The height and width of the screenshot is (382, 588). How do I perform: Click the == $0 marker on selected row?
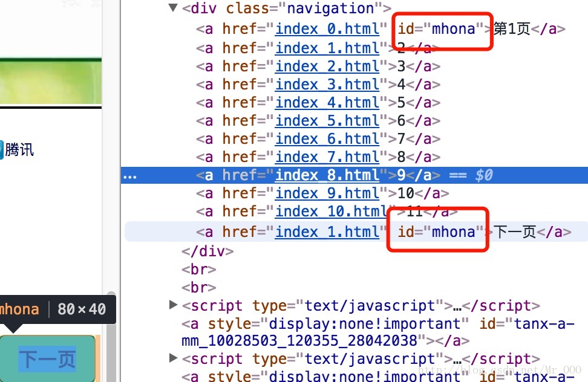point(471,175)
